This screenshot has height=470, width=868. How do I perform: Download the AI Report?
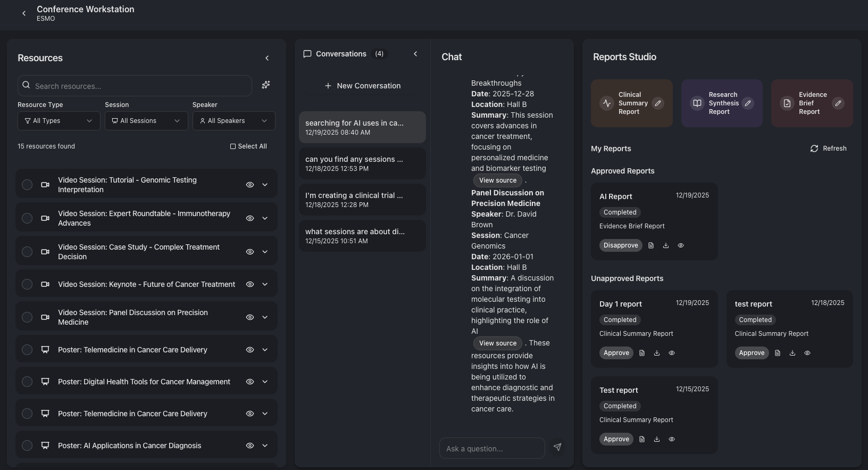666,245
